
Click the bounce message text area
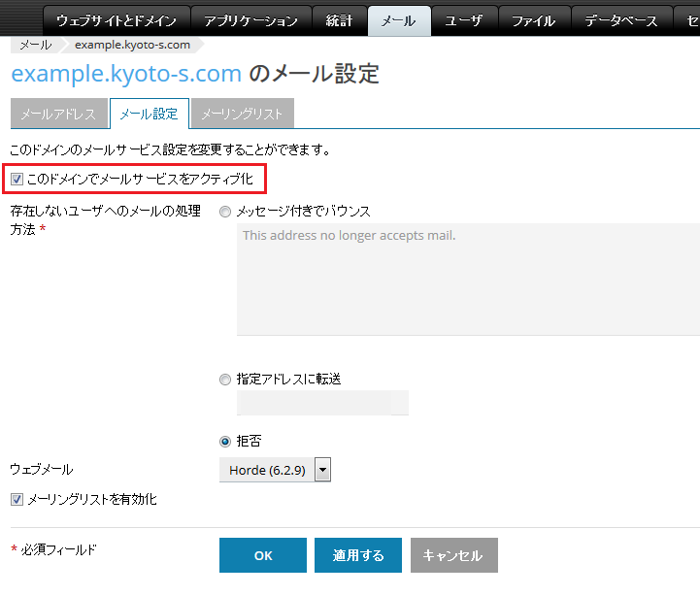[x=468, y=280]
